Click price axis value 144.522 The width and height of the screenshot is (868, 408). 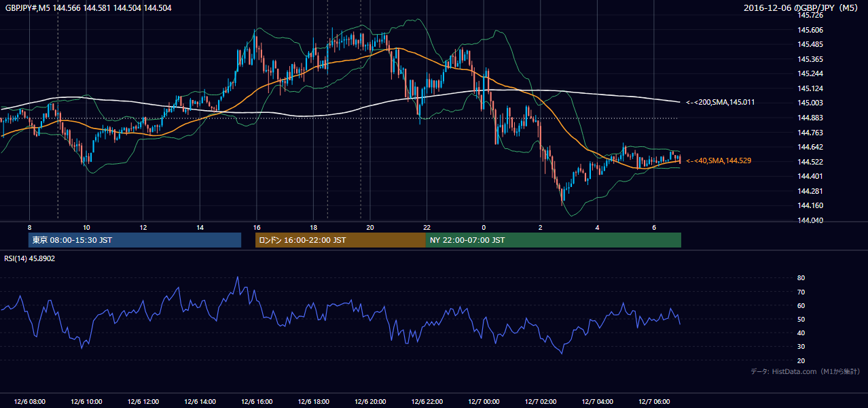pos(810,162)
